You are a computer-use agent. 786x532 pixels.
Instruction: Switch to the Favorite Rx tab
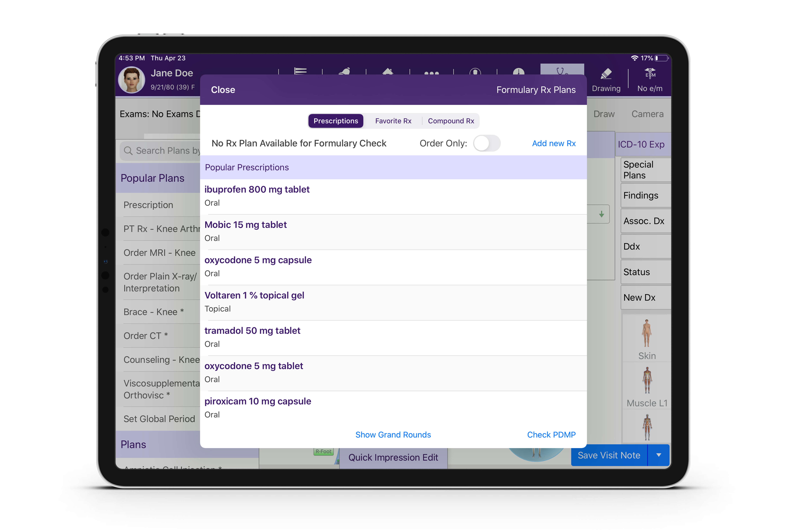(393, 121)
